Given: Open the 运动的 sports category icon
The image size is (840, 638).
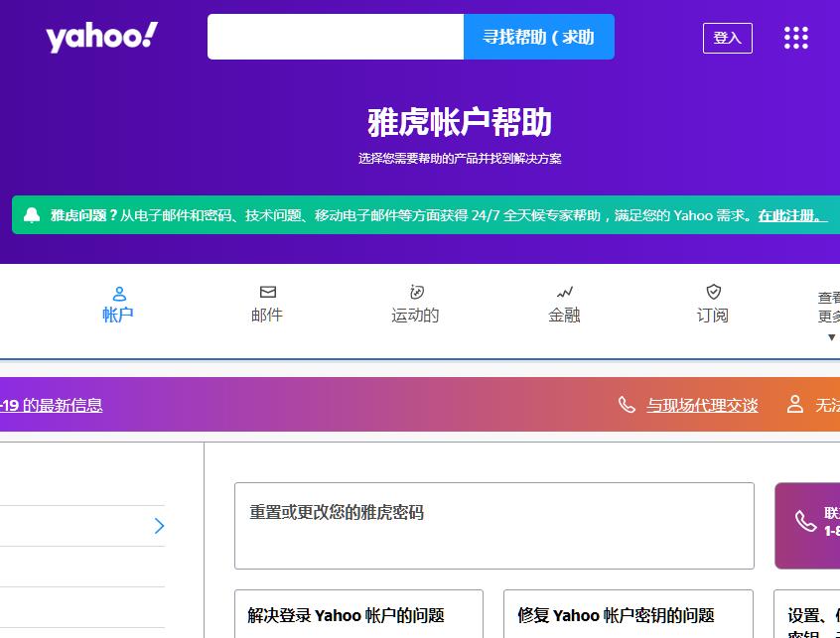Looking at the screenshot, I should coord(416,292).
